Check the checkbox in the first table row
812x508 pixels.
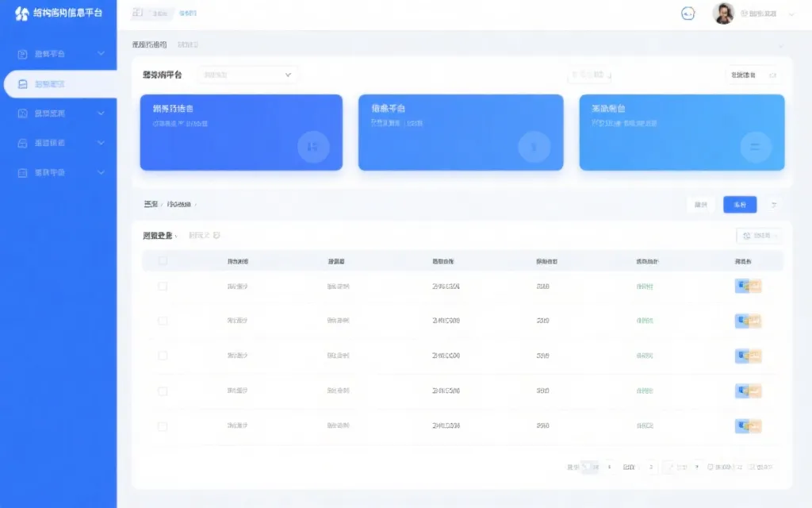pyautogui.click(x=163, y=286)
